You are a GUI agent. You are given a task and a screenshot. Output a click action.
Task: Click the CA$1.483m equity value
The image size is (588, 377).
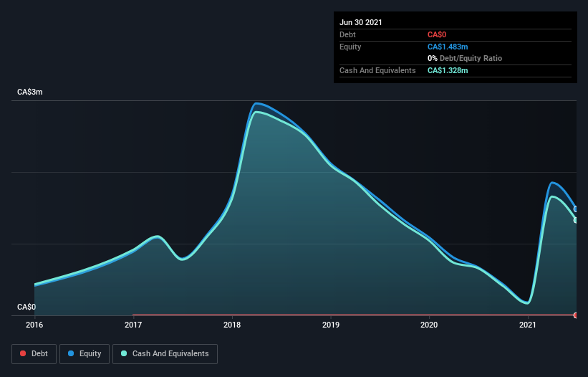pos(448,47)
